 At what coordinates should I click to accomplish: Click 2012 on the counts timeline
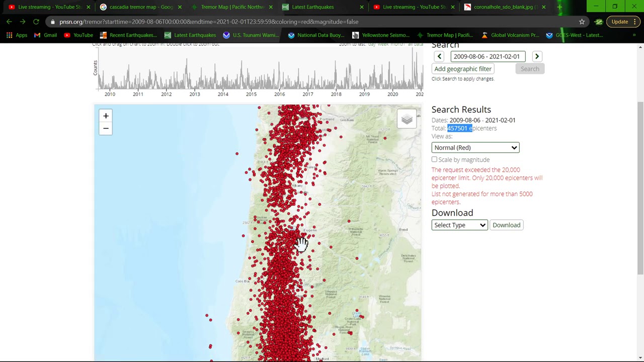pos(166,94)
